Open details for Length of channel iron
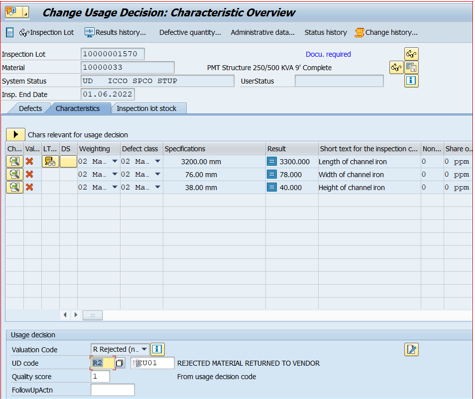The image size is (475, 399). [15, 162]
